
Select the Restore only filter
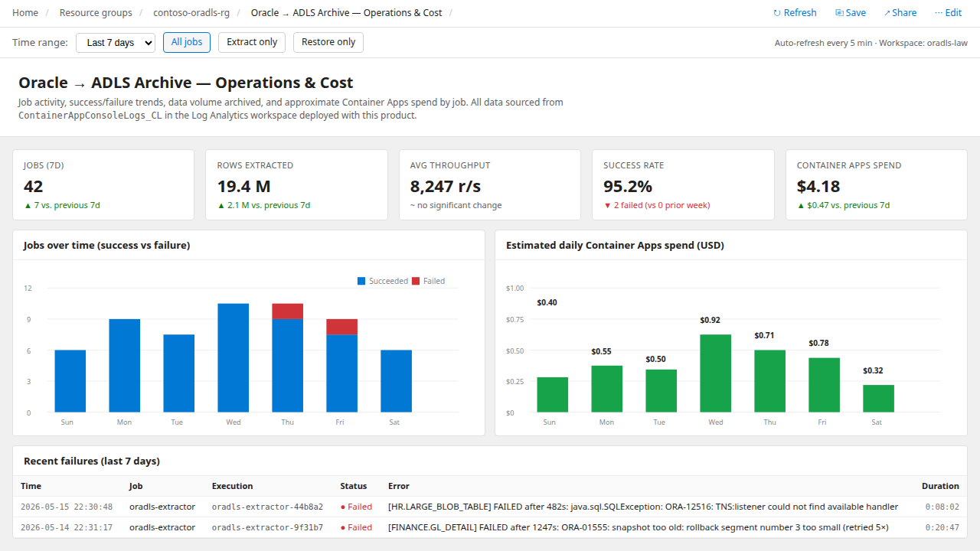pos(328,42)
